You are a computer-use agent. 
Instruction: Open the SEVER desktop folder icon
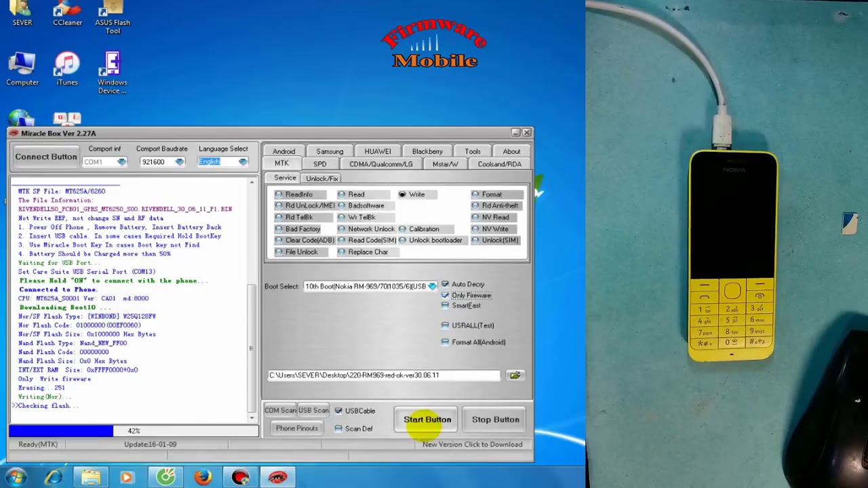click(22, 14)
